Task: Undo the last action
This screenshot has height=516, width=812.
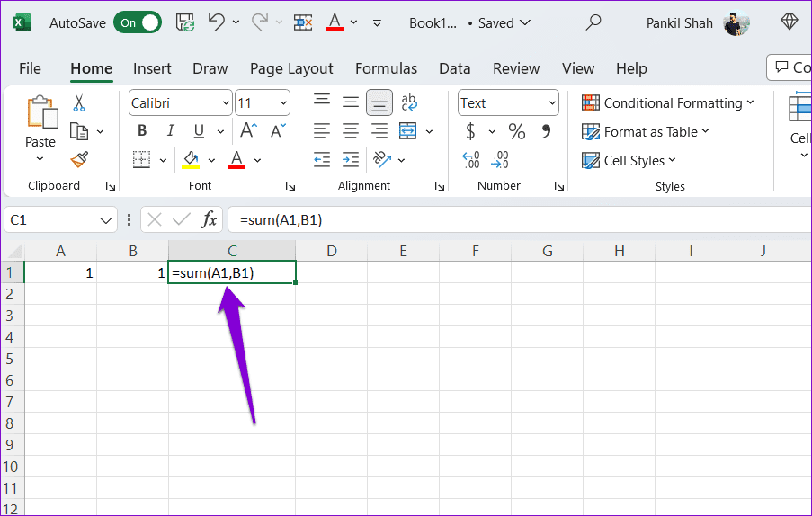Action: click(x=217, y=22)
